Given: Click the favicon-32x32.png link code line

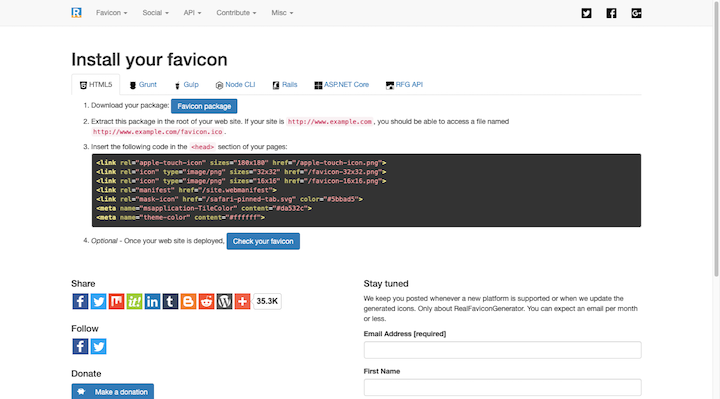Looking at the screenshot, I should point(241,172).
